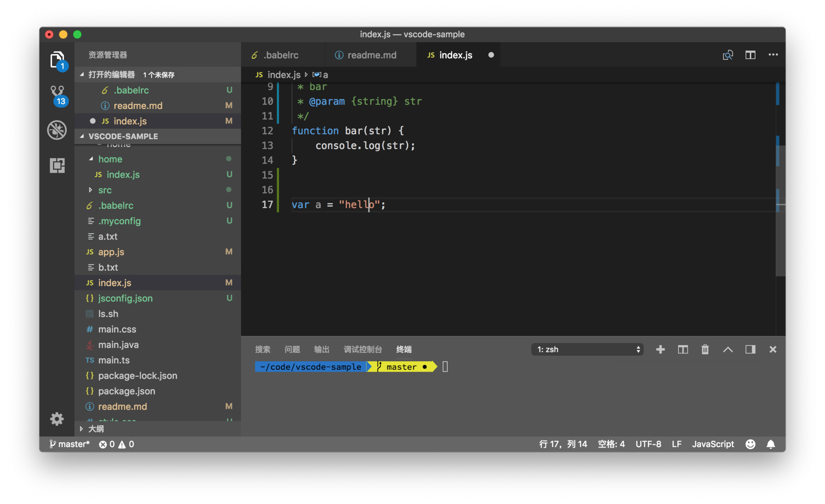Screen dimensions: 825x504
Task: Switch to the readme.md editor tab
Action: [x=371, y=55]
